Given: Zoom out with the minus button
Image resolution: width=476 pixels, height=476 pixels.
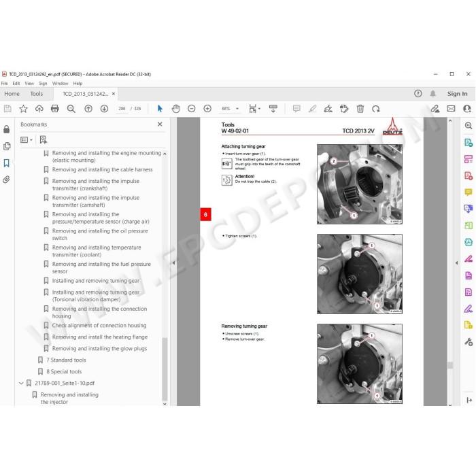Looking at the screenshot, I should coord(192,109).
